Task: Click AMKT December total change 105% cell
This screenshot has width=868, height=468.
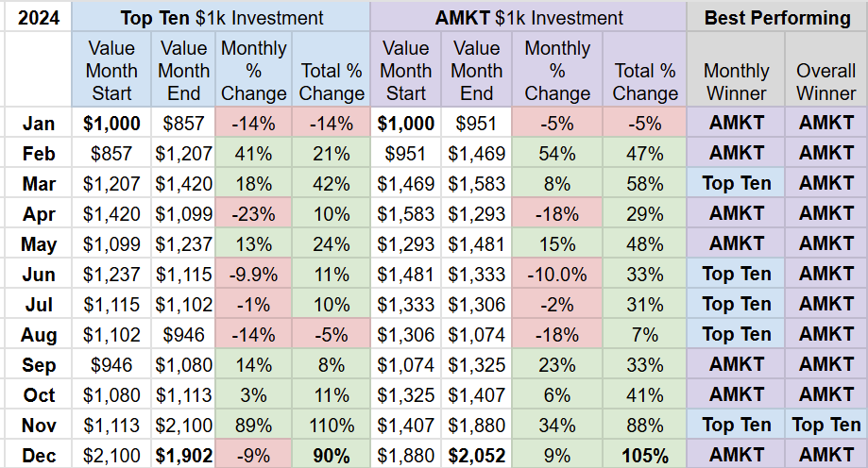Action: (x=645, y=456)
